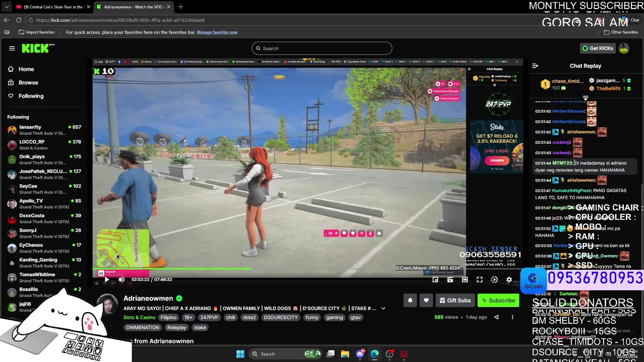Image resolution: width=644 pixels, height=362 pixels.
Task: Open Karding_Gaming channel in Following list
Action: (x=44, y=262)
